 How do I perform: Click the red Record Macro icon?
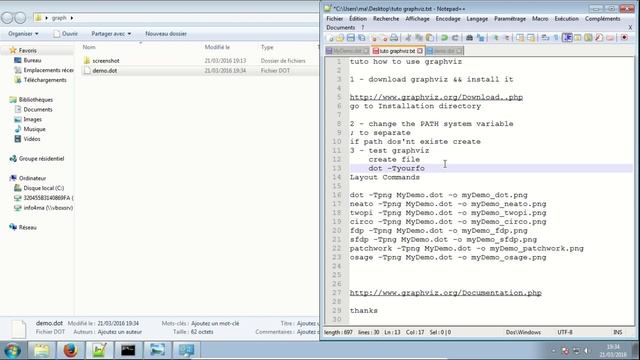(x=624, y=38)
